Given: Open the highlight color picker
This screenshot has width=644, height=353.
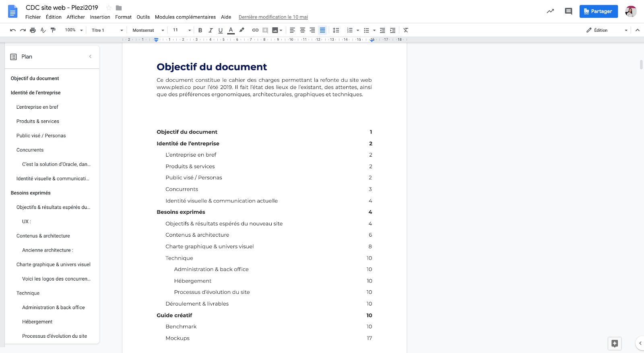Looking at the screenshot, I should tap(242, 30).
